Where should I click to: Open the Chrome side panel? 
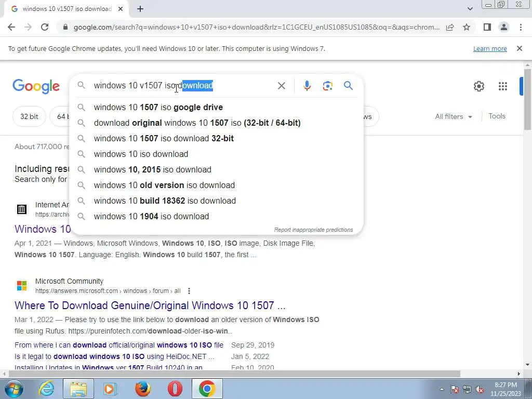[487, 27]
